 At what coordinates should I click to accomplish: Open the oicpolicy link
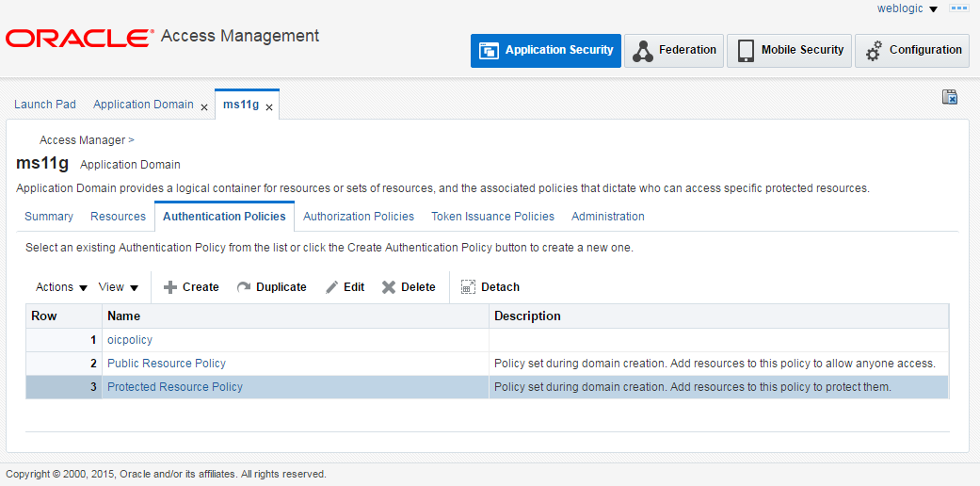point(130,340)
